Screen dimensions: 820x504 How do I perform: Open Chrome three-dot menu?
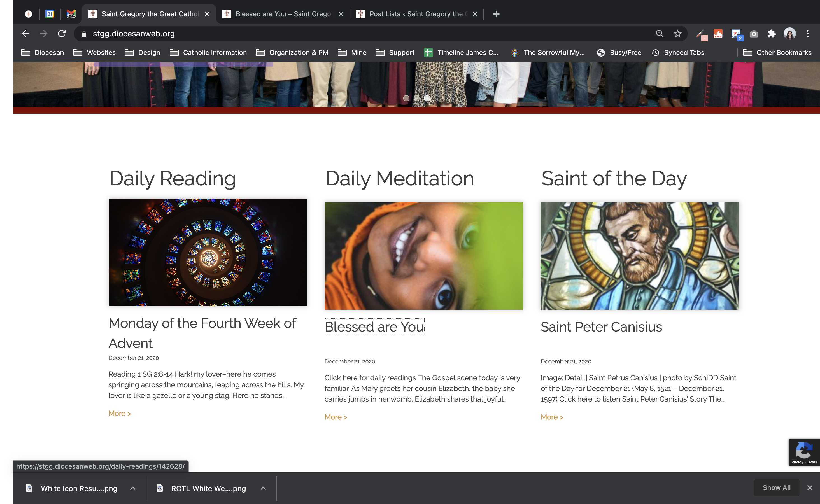[807, 34]
